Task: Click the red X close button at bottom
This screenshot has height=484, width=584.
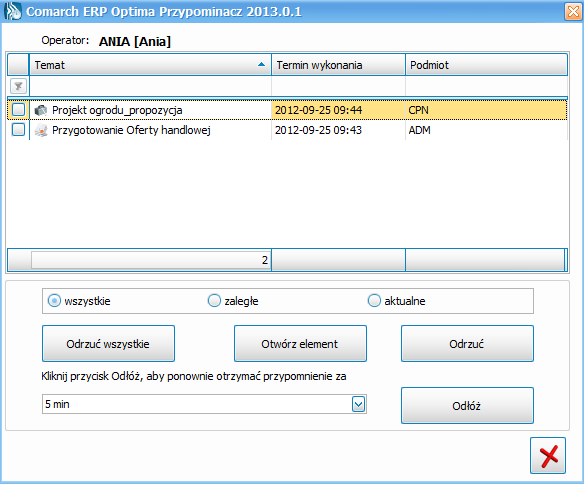Action: (x=548, y=456)
